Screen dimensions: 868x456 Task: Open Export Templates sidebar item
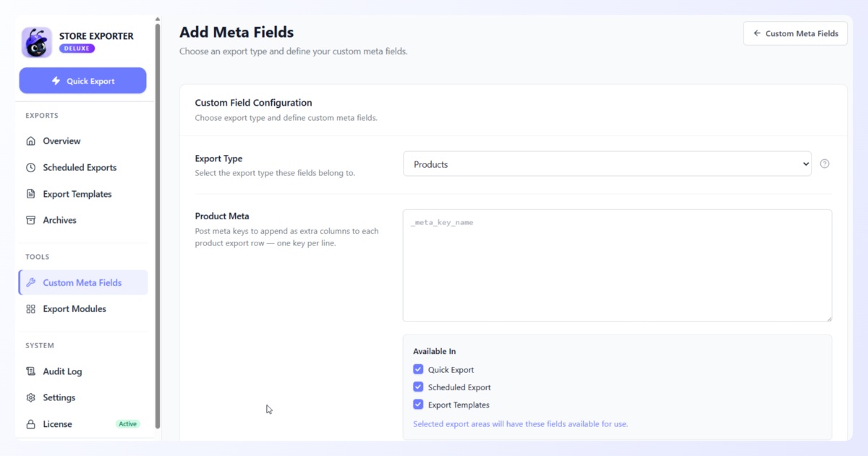83,194
